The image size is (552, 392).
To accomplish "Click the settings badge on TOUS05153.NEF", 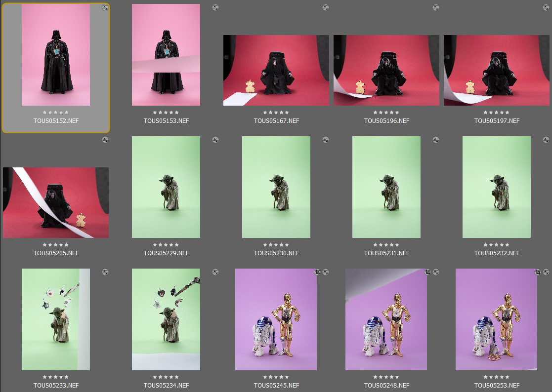I will tap(215, 7).
